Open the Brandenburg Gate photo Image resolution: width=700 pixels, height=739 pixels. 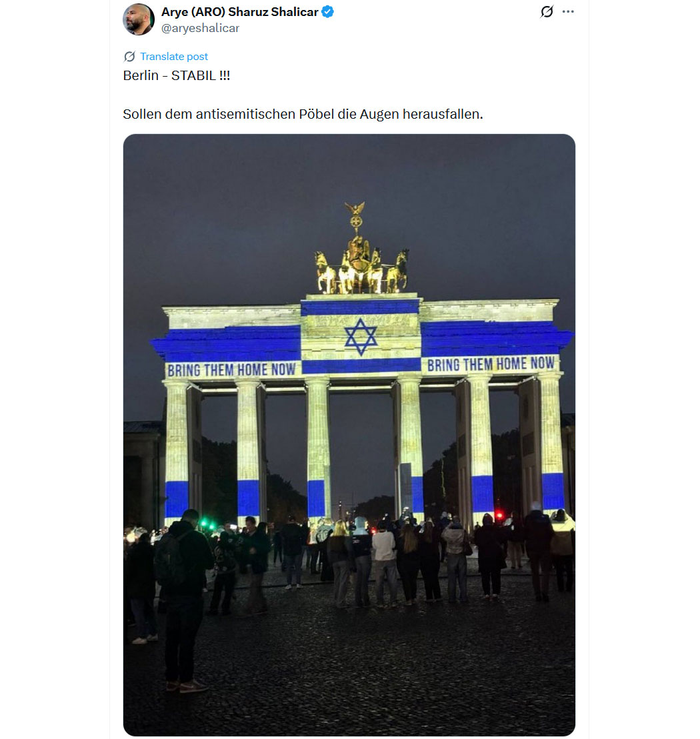(349, 435)
